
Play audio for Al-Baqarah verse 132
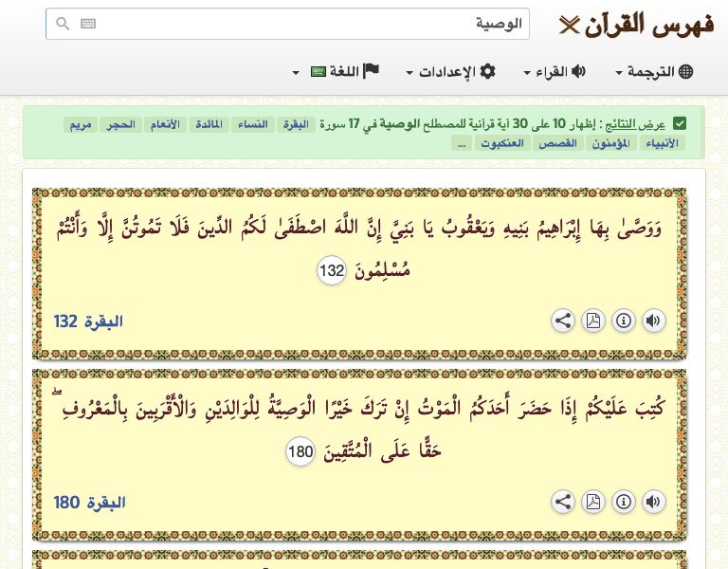tap(653, 321)
